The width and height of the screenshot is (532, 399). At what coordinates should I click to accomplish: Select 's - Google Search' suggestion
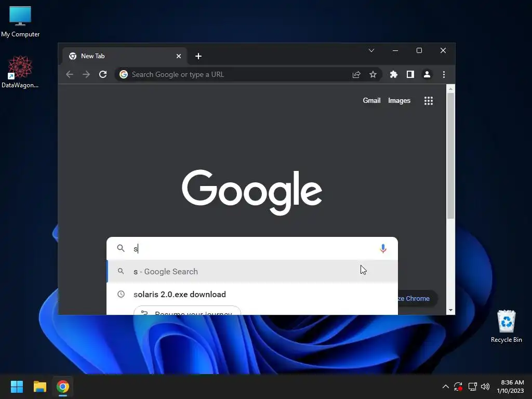point(252,271)
